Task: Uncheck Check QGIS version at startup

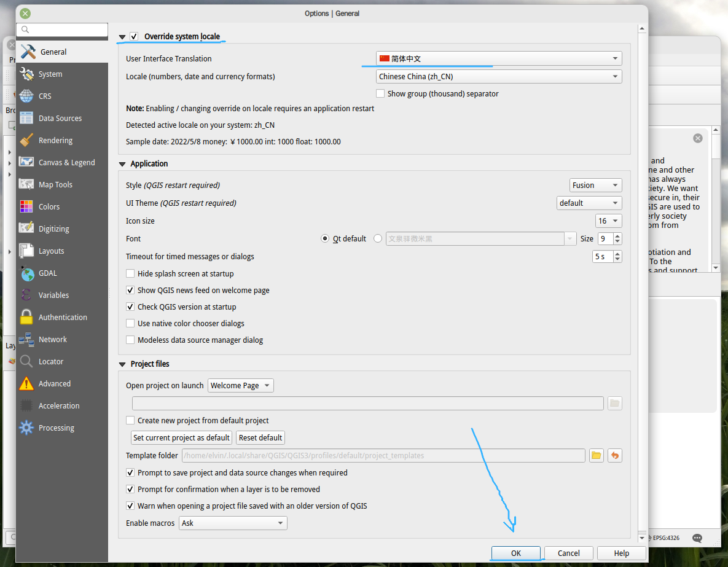Action: tap(130, 307)
